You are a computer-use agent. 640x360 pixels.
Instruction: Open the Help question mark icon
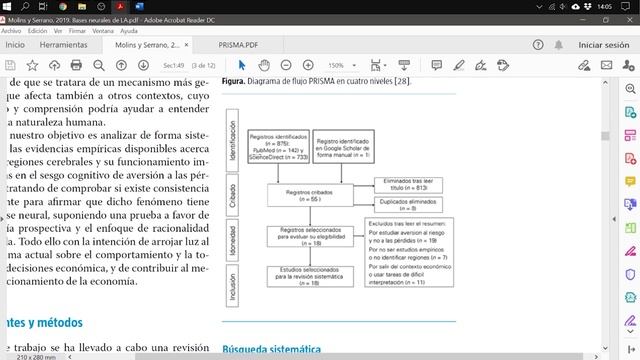[538, 45]
